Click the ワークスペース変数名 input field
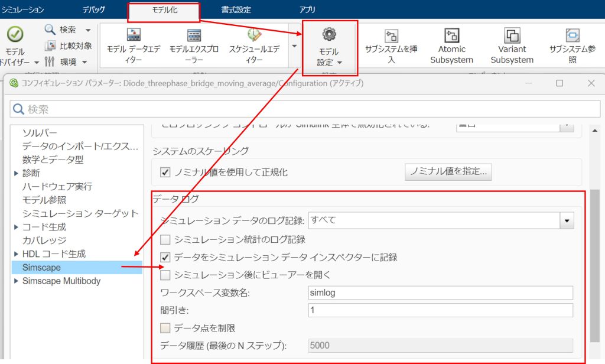 [x=440, y=292]
